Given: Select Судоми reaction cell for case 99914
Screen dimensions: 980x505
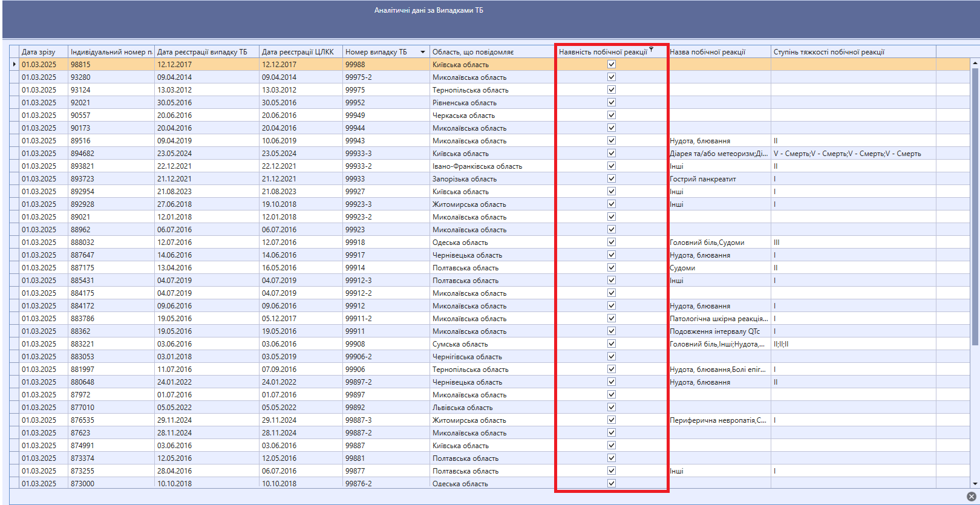Looking at the screenshot, I should point(719,268).
